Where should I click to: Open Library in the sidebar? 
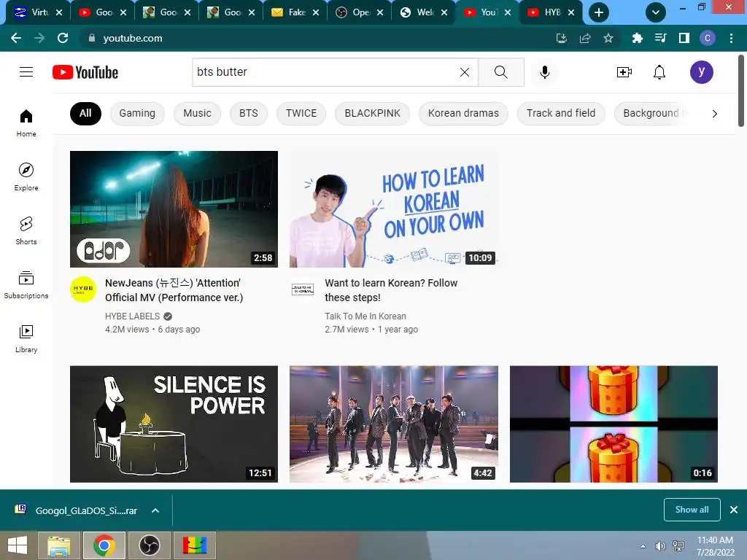26,338
